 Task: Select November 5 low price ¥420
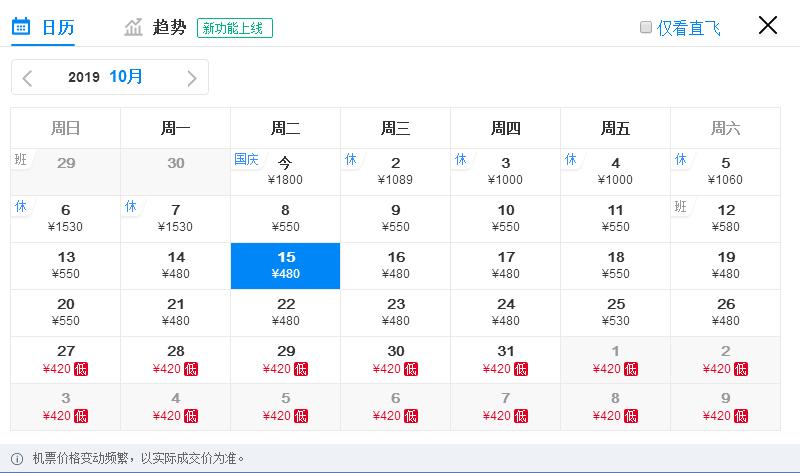pos(285,407)
